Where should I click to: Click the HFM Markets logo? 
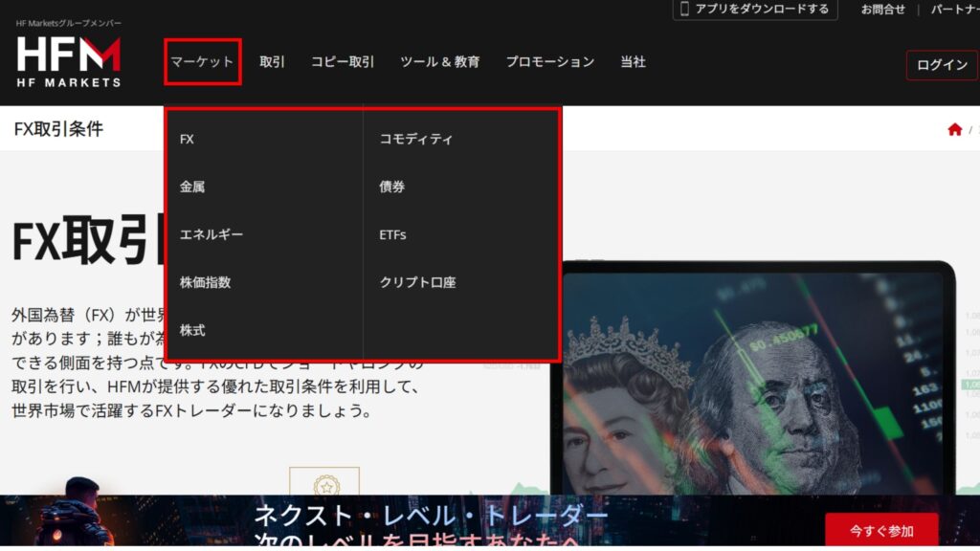coord(69,61)
